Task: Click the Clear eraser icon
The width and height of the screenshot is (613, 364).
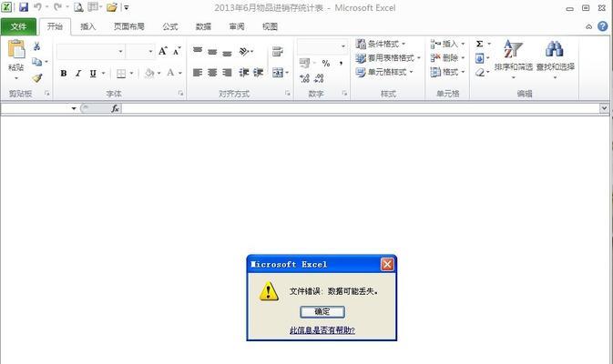Action: tap(480, 73)
